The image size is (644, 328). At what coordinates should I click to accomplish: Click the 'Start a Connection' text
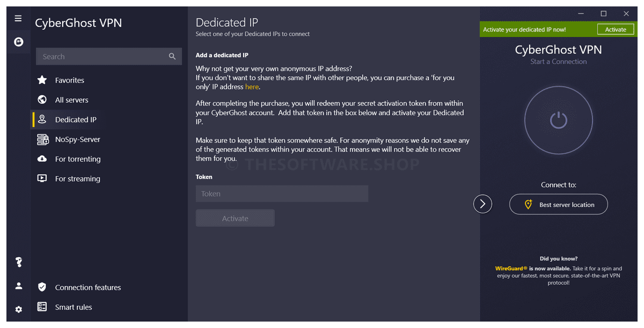click(559, 62)
